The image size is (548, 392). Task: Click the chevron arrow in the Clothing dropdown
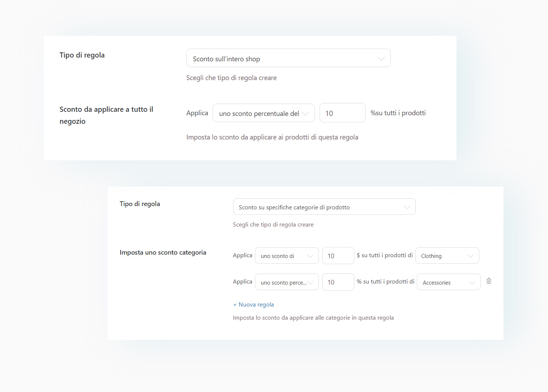[x=471, y=256]
